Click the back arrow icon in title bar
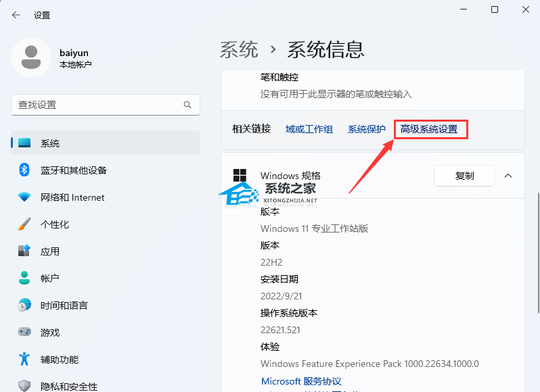The image size is (540, 392). click(x=16, y=15)
